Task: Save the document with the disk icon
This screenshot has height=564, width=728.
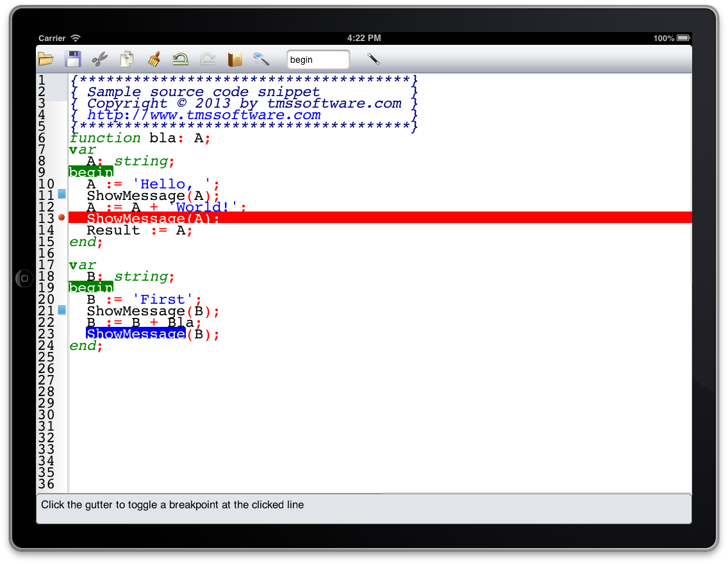Action: [x=72, y=59]
